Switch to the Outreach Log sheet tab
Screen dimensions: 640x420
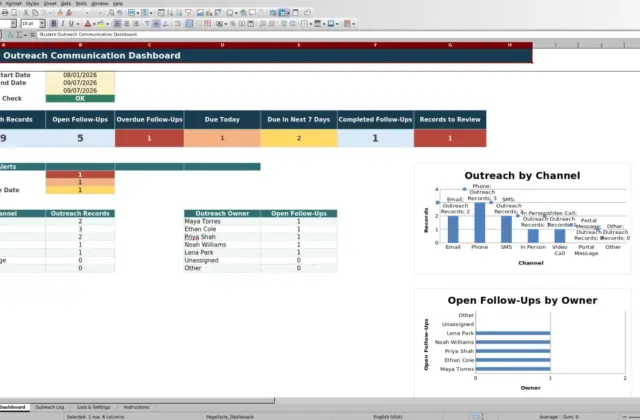49,407
